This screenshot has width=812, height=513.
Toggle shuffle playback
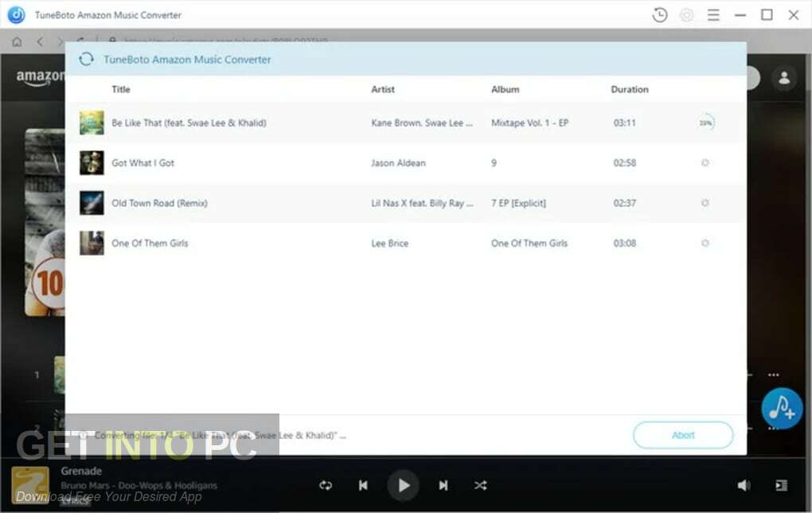pos(480,486)
